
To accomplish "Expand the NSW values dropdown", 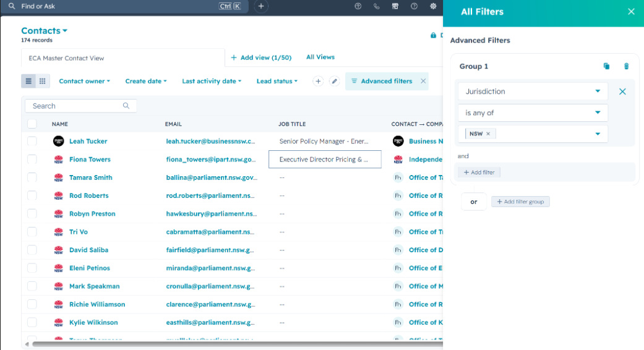I will (598, 134).
